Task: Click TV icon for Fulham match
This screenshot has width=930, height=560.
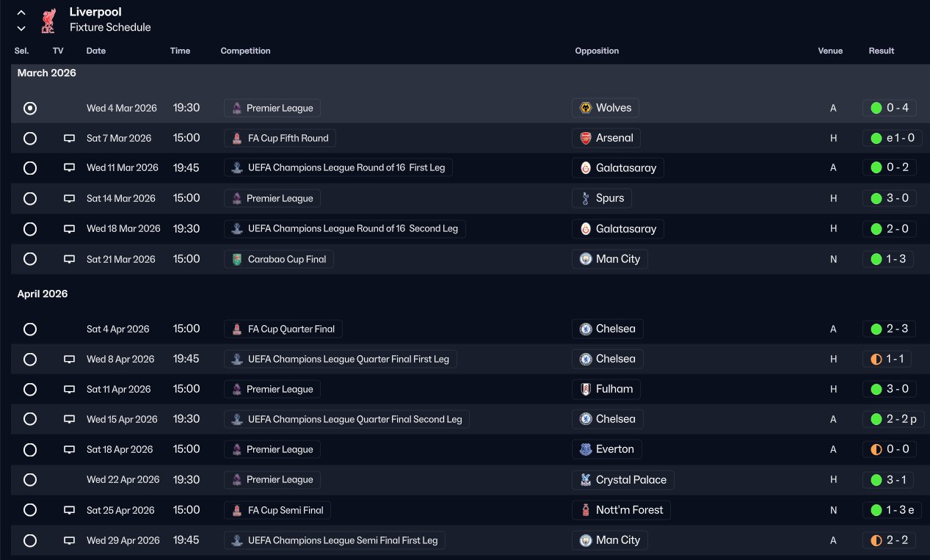Action: [x=70, y=389]
